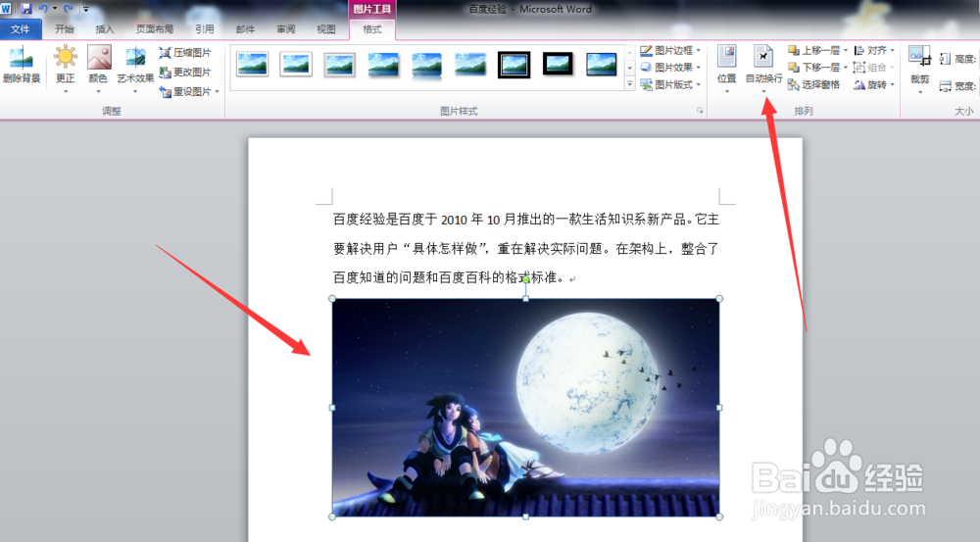
Task: Open 艺术效果 (Artistic Effects) gallery
Action: coord(135,69)
